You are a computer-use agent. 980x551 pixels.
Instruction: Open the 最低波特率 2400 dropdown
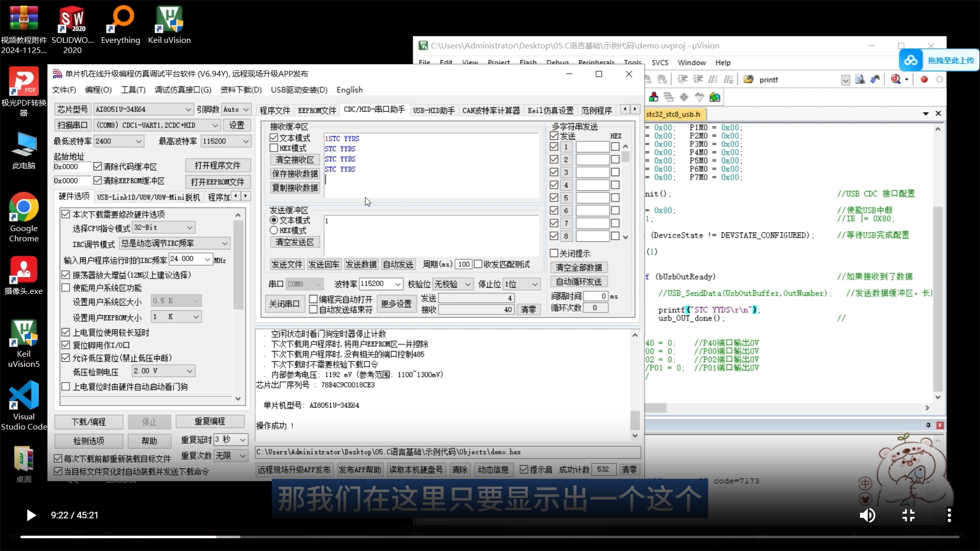tap(118, 141)
